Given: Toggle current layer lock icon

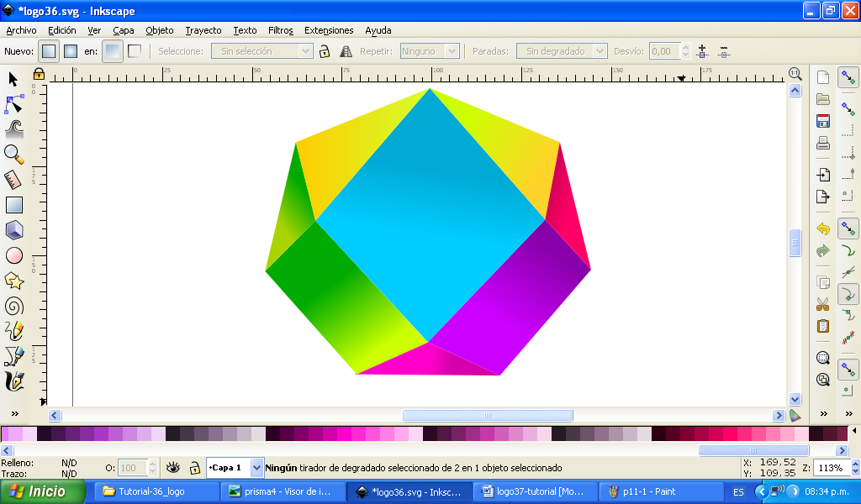Looking at the screenshot, I should pyautogui.click(x=195, y=467).
